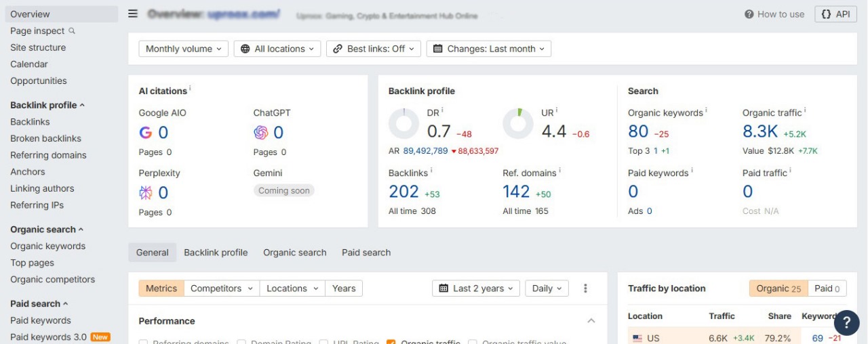The width and height of the screenshot is (868, 344).
Task: Click the API button
Action: tap(835, 14)
